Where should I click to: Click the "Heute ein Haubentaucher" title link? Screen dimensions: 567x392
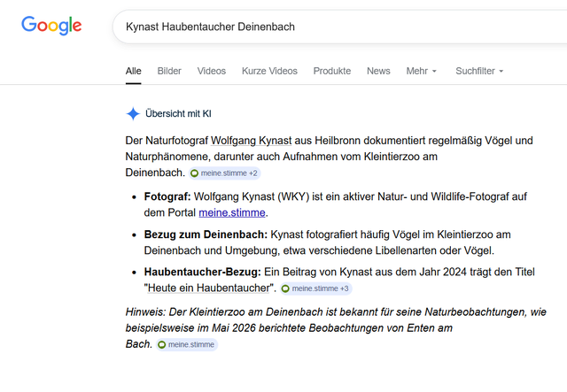pos(209,288)
